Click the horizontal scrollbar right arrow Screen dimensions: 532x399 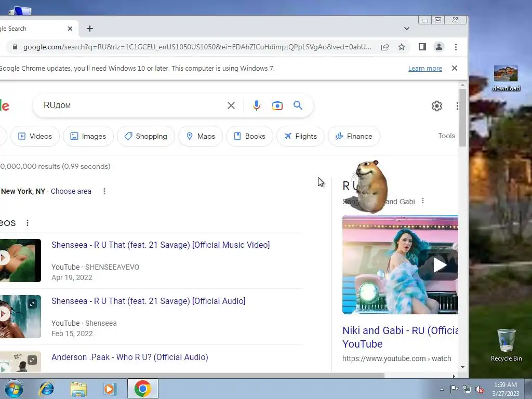(454, 376)
